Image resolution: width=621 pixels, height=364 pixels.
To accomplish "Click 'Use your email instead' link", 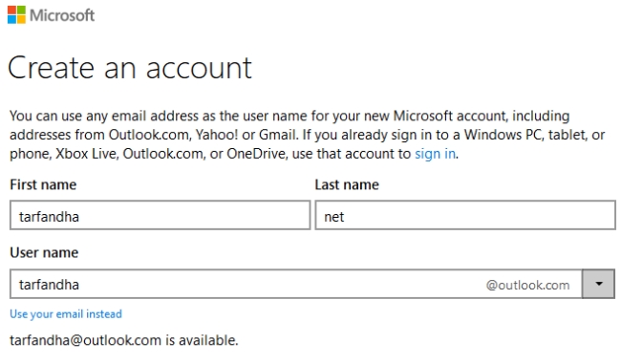I will 66,314.
